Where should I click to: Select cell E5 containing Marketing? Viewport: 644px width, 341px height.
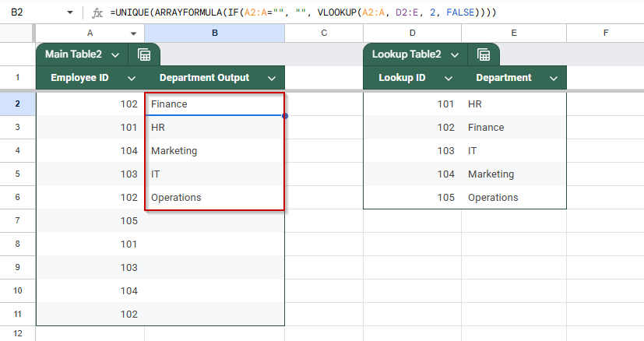click(514, 174)
